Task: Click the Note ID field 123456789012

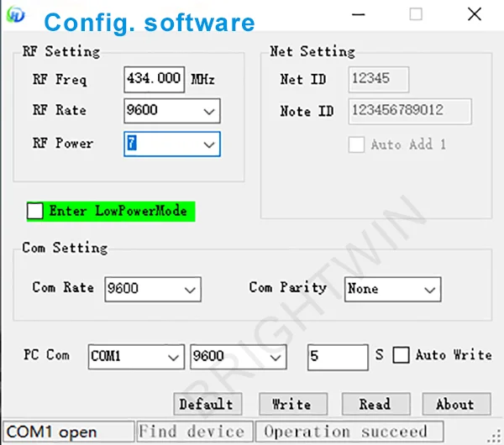Action: (410, 111)
